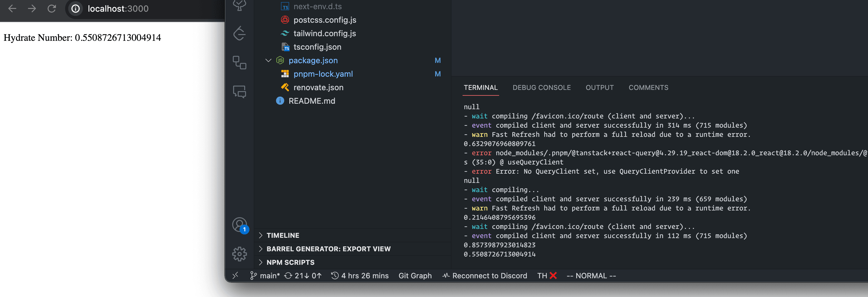The image size is (868, 297).
Task: Synchronize changes 21↓ 0↑
Action: tap(303, 276)
